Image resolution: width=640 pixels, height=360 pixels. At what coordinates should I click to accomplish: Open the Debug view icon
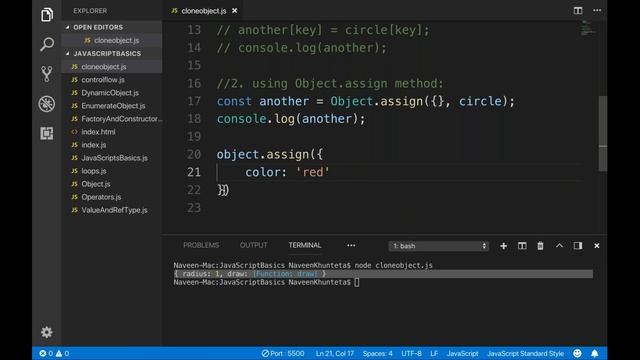tap(47, 104)
